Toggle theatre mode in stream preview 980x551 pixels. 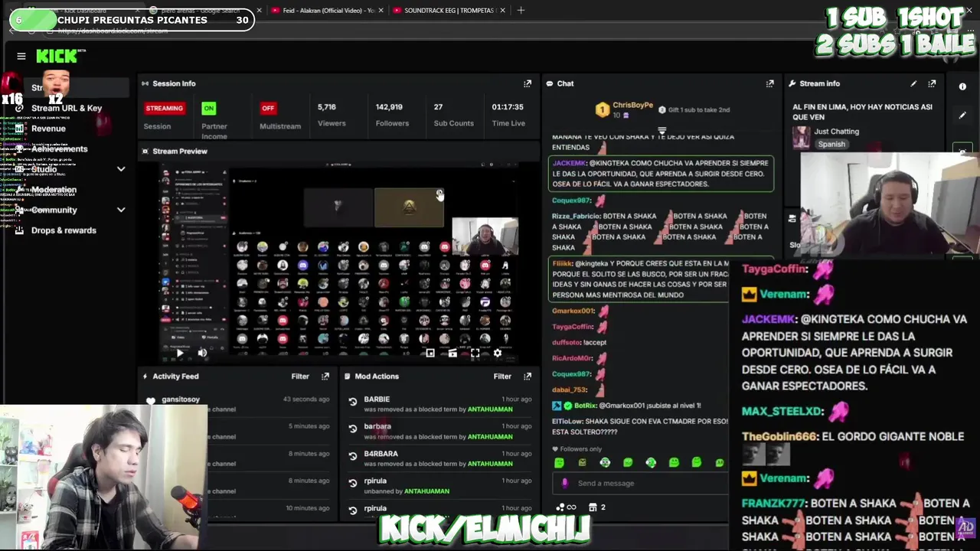tap(452, 353)
